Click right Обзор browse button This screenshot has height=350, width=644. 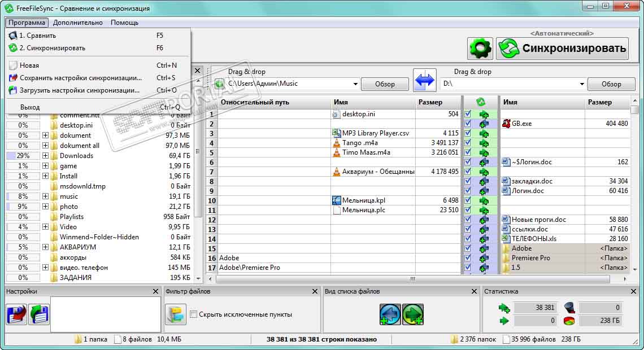coord(611,84)
